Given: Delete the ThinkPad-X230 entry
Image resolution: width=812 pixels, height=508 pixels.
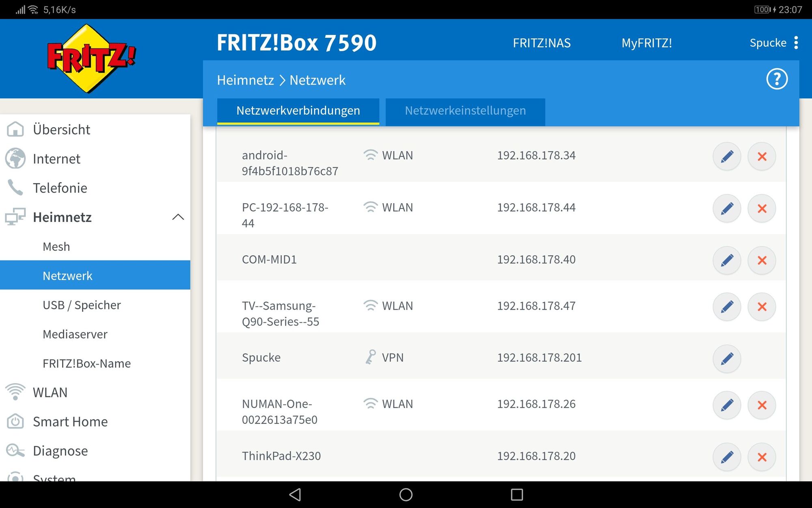Looking at the screenshot, I should coord(762,457).
